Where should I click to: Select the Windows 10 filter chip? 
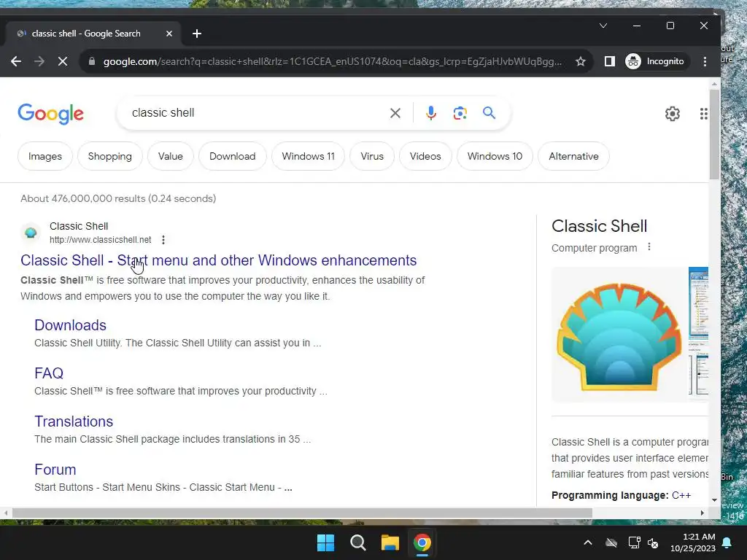[x=495, y=156]
